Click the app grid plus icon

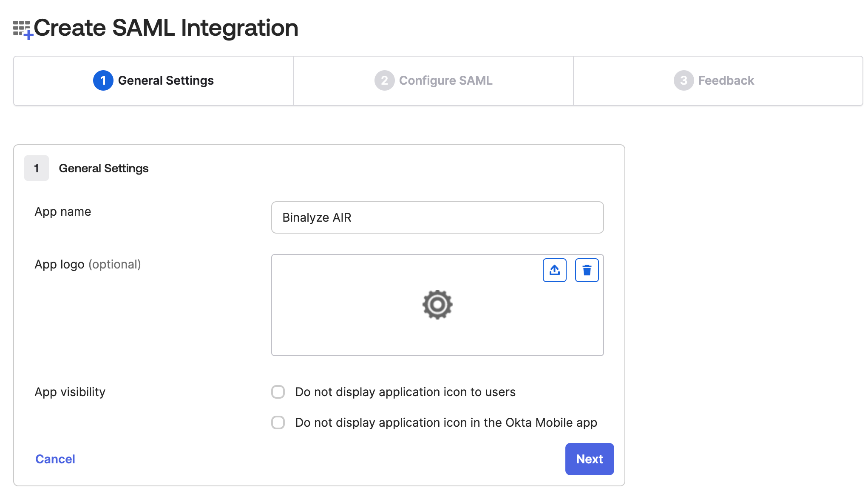click(23, 29)
